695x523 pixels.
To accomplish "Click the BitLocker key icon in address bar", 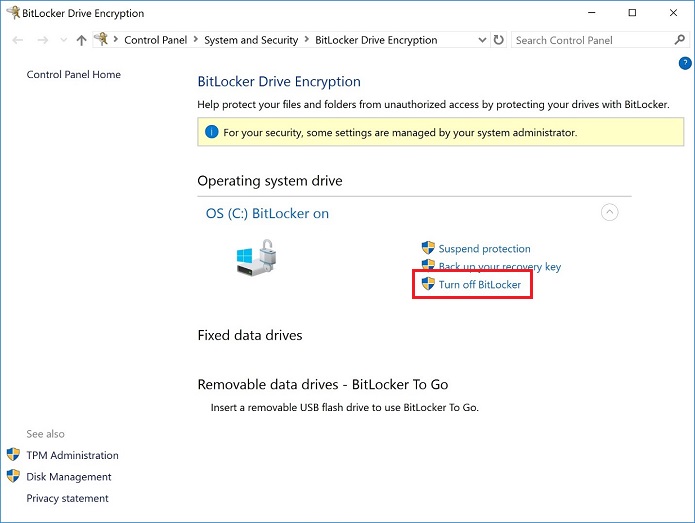I will [102, 39].
